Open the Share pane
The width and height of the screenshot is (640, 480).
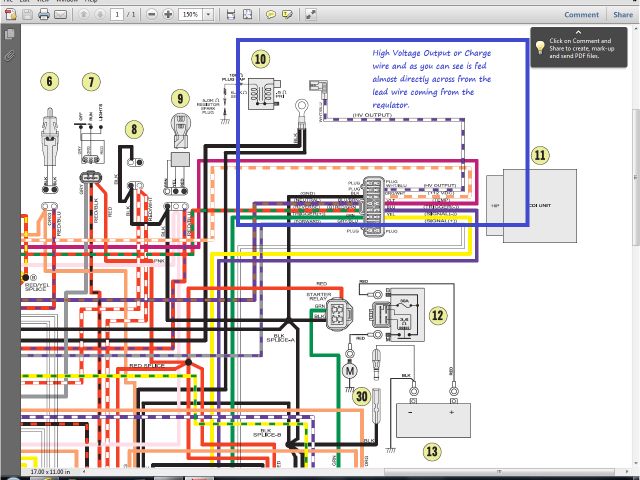pos(621,15)
